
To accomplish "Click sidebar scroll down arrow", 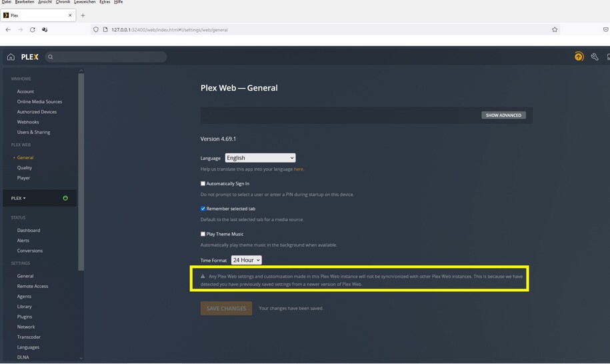I will [x=81, y=358].
